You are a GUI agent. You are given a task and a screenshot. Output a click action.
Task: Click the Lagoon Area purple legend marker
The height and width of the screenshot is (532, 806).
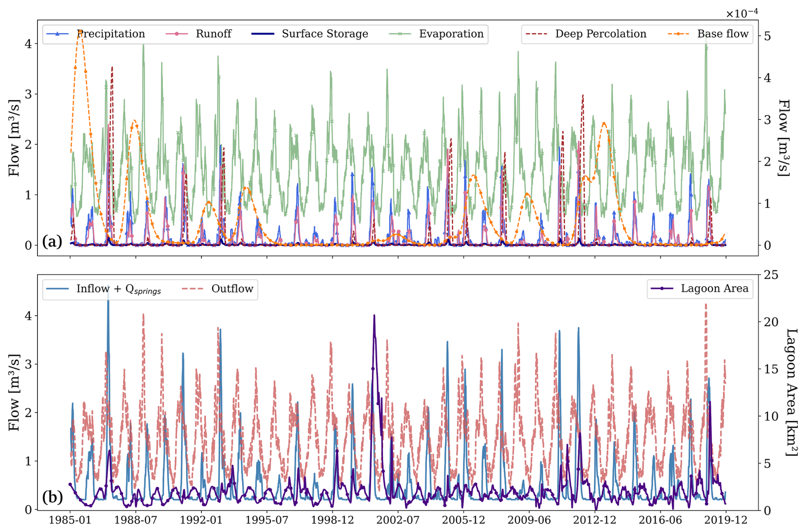click(x=662, y=289)
